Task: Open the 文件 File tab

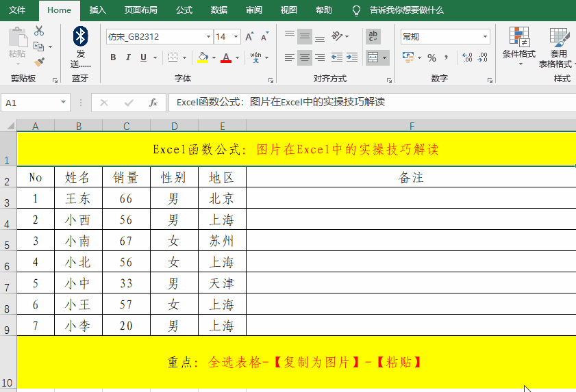Action: 17,10
